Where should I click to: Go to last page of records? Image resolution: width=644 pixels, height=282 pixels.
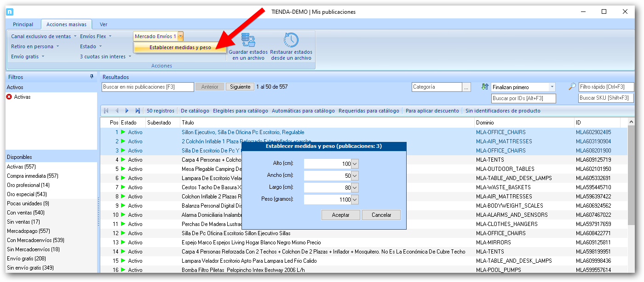pos(138,111)
